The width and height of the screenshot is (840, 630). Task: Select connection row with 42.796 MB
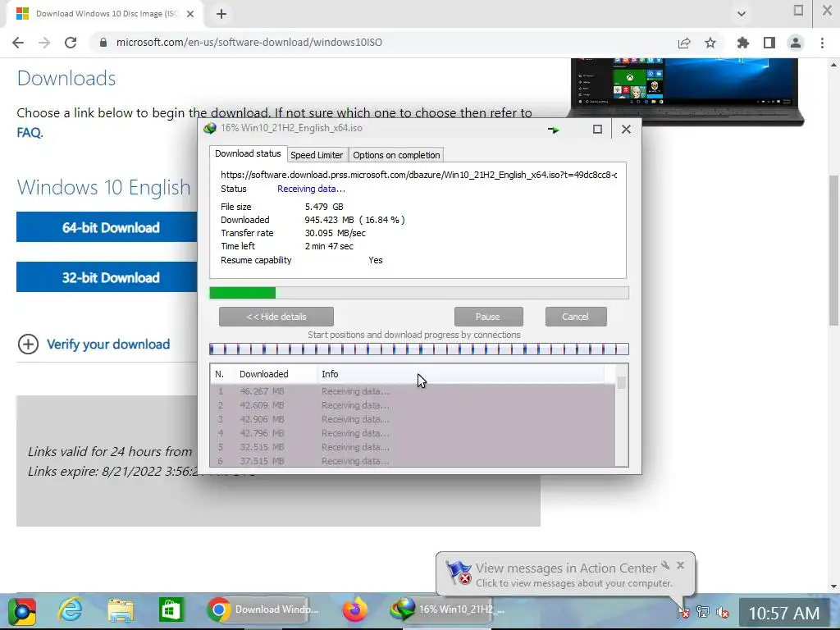coord(413,433)
